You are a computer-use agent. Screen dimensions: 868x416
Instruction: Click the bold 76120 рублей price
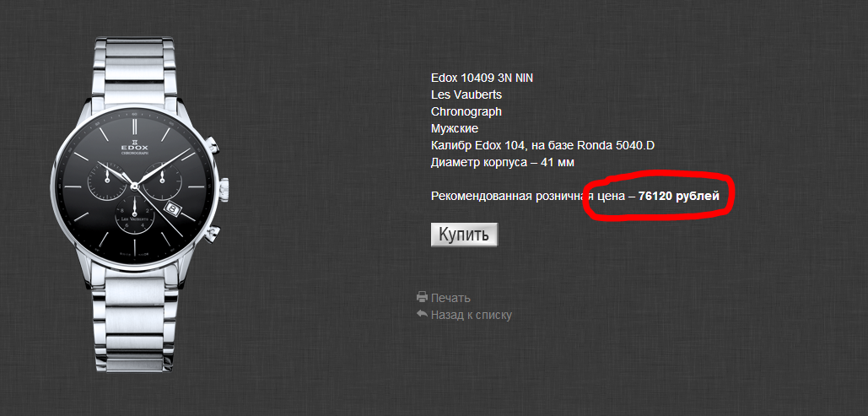[679, 196]
